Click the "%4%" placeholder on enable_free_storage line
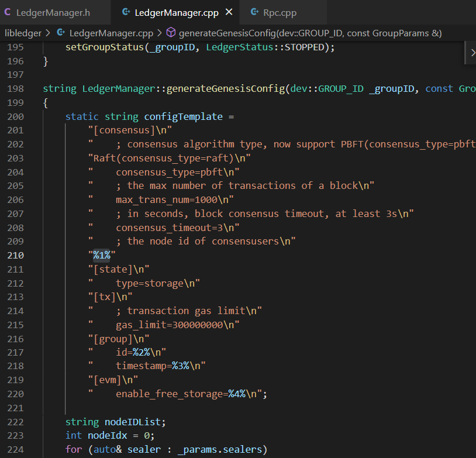The height and width of the screenshot is (458, 476). click(x=237, y=394)
